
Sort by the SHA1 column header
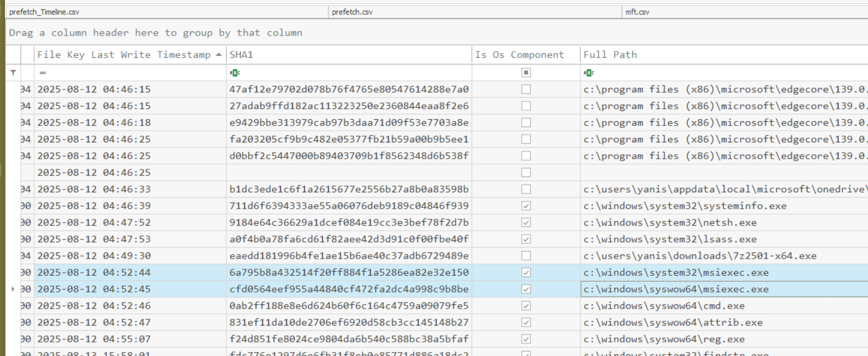(349, 54)
